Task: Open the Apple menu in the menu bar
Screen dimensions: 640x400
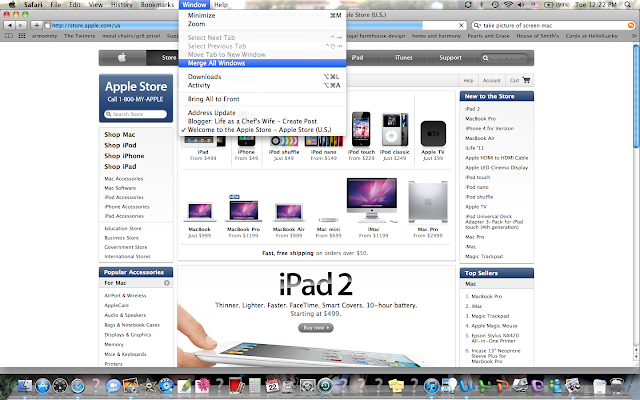Action: point(12,4)
